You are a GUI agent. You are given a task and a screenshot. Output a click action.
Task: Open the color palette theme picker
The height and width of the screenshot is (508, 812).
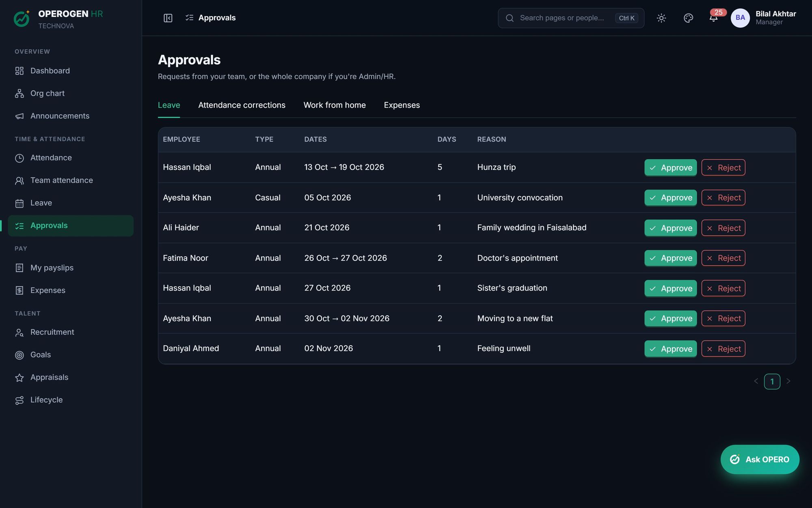pos(688,18)
